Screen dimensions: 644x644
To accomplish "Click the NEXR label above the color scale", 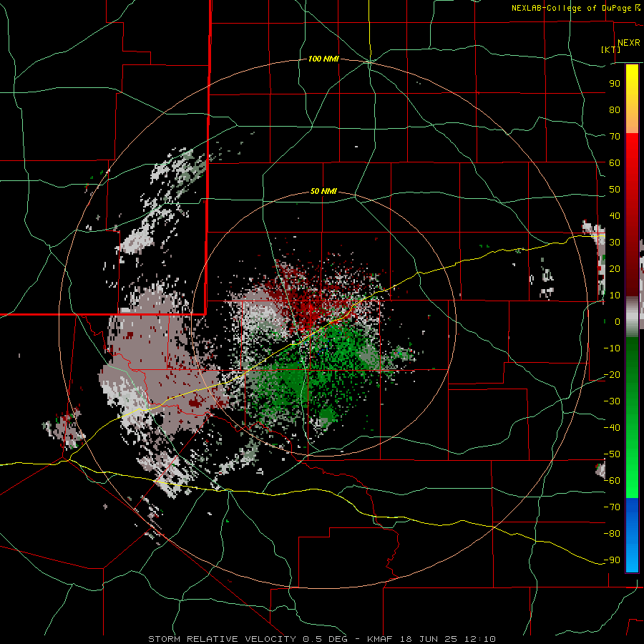I will pyautogui.click(x=629, y=43).
